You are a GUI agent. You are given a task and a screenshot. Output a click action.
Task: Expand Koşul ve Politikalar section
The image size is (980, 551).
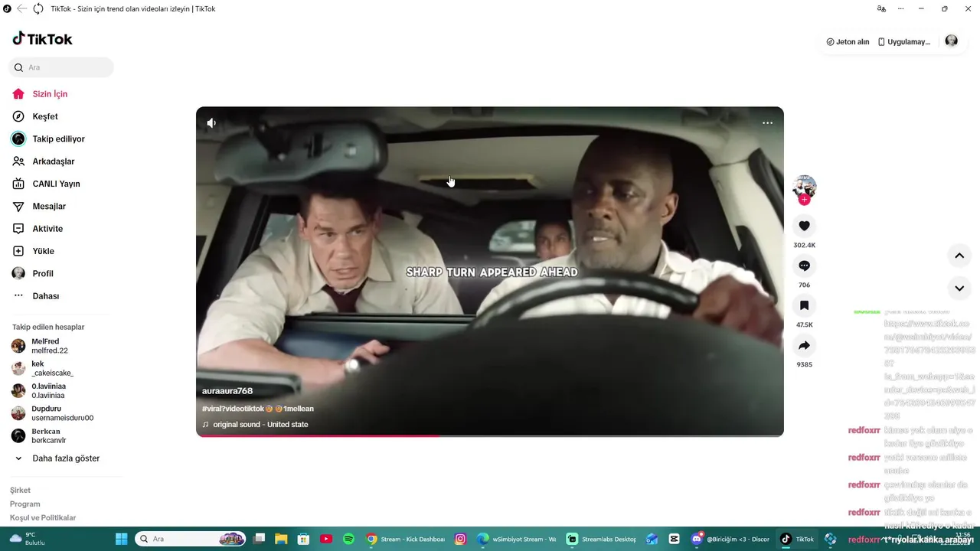(x=43, y=517)
